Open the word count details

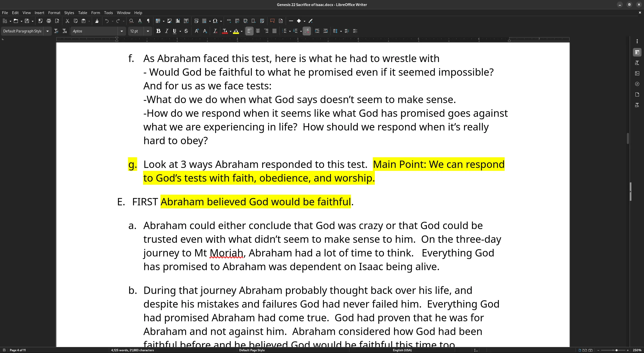tap(133, 350)
